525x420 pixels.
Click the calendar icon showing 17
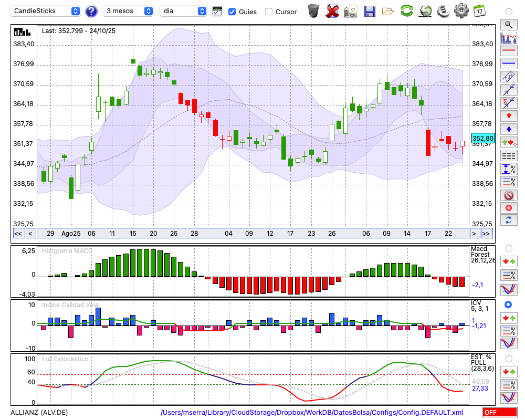479,10
